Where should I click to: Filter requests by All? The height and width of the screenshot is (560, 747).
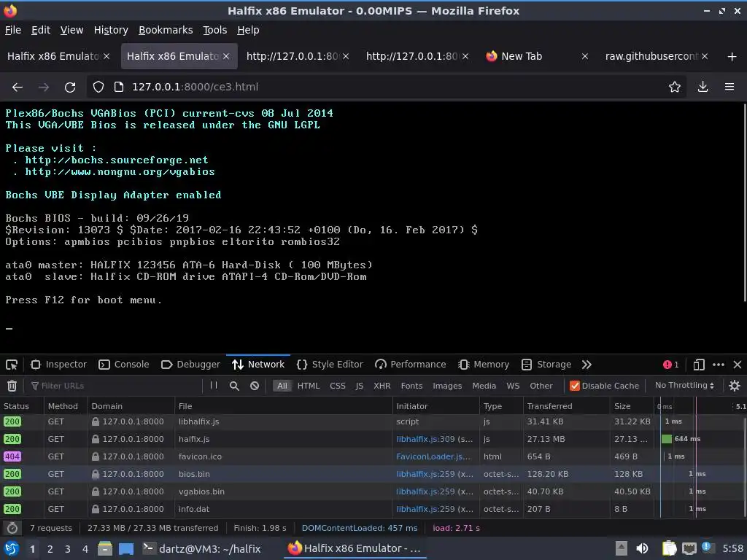[x=282, y=386]
